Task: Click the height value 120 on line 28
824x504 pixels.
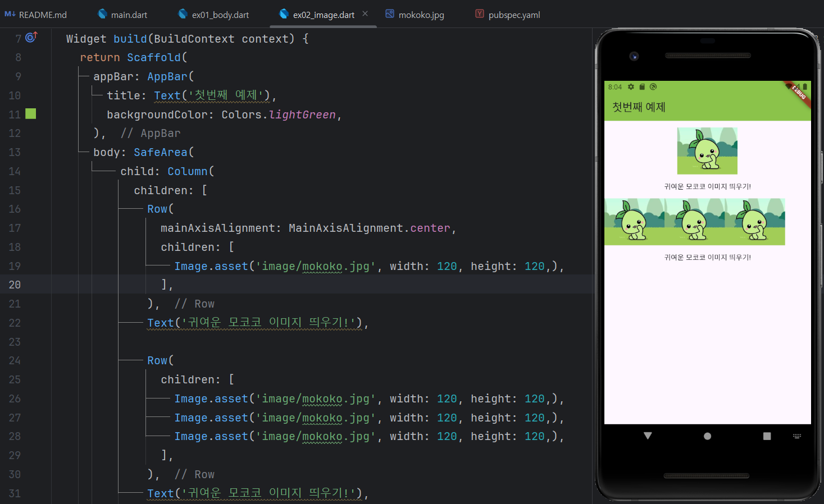Action: click(535, 436)
